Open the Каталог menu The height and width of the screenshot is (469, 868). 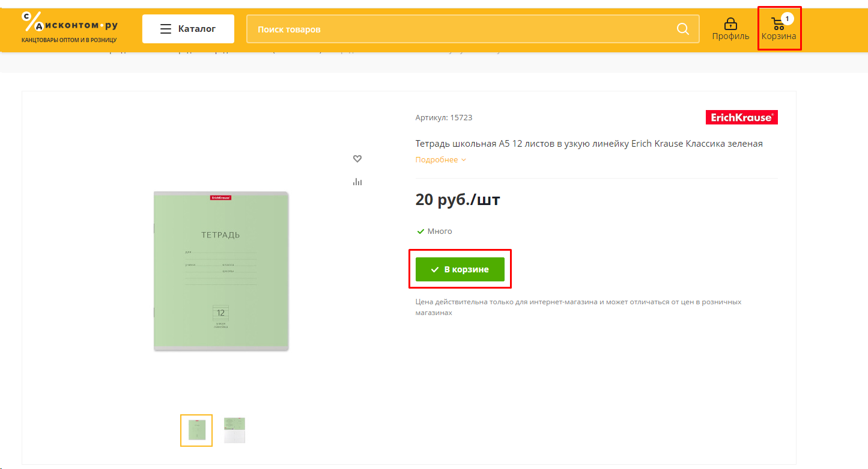point(188,29)
